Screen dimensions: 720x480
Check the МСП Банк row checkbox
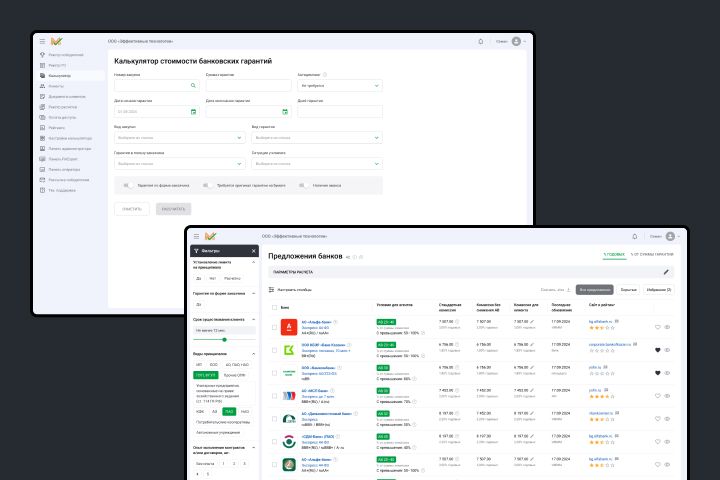(x=274, y=395)
